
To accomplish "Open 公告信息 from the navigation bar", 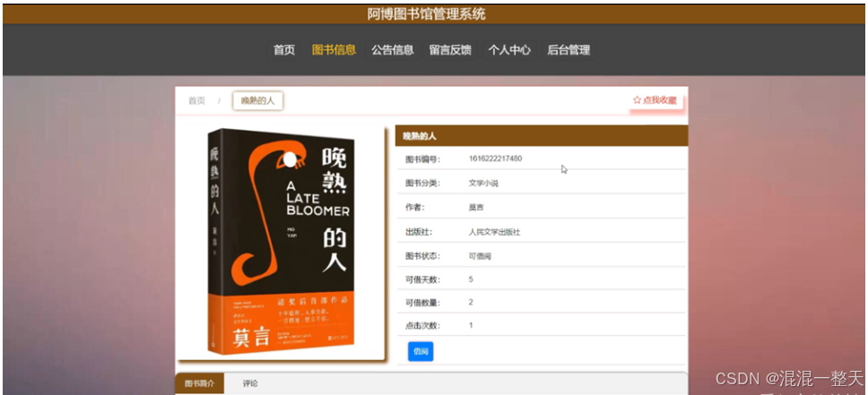I will 393,50.
